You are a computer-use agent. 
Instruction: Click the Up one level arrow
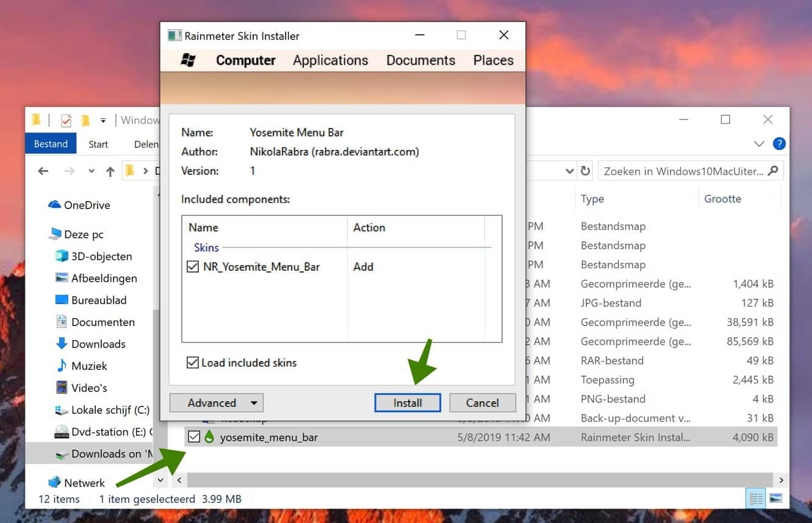pos(110,171)
